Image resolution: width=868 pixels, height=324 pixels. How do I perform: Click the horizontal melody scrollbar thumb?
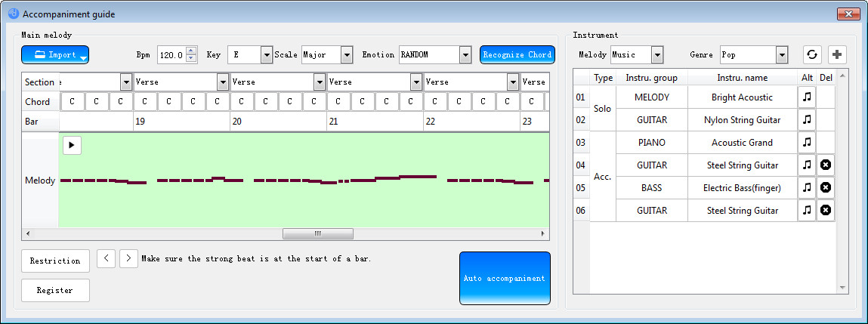click(317, 233)
